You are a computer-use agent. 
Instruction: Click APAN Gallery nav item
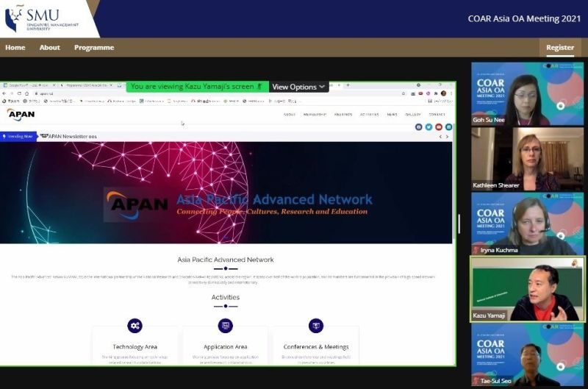[x=413, y=115]
